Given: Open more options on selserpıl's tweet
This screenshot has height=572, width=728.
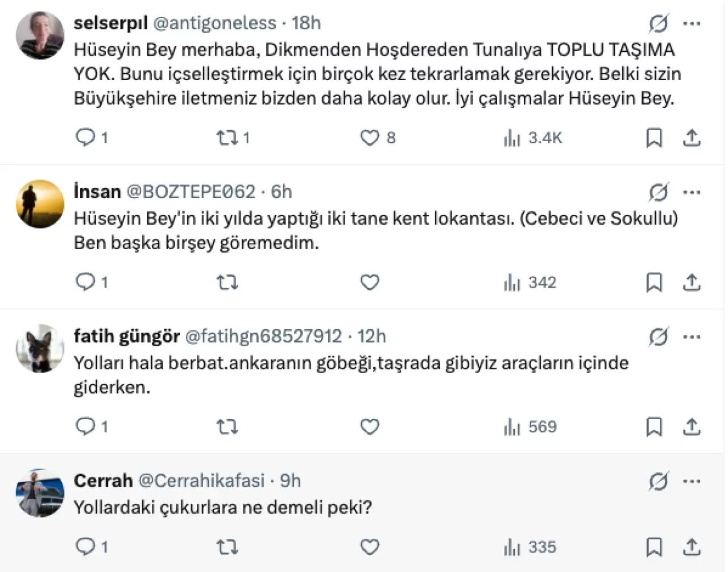Looking at the screenshot, I should click(x=692, y=24).
